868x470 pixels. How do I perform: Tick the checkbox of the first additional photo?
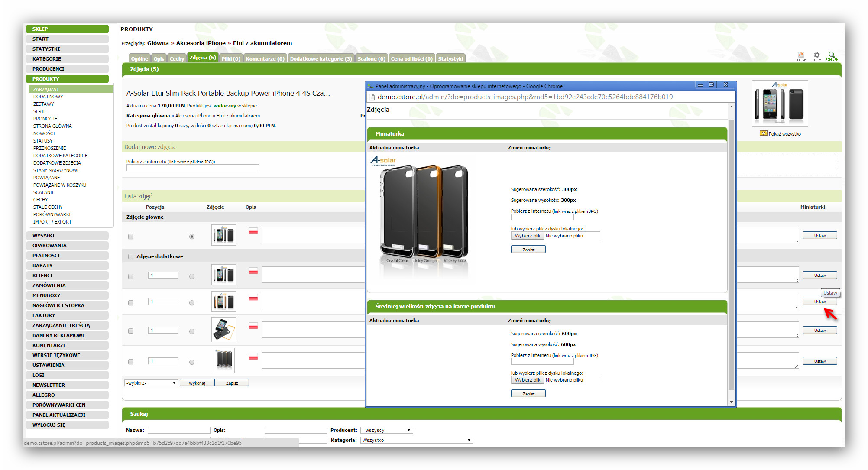(x=131, y=276)
